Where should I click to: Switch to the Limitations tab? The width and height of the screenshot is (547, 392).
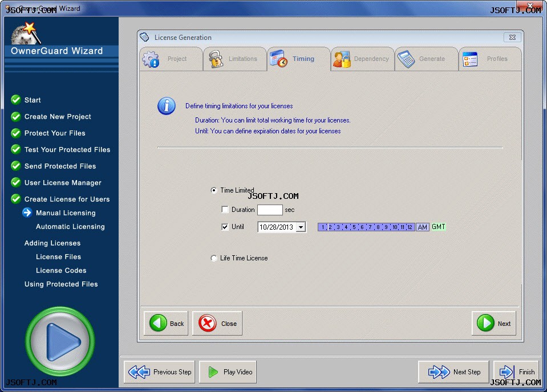(235, 59)
